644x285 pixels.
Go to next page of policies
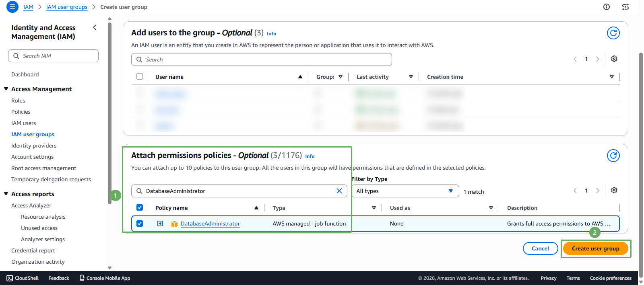coord(598,191)
